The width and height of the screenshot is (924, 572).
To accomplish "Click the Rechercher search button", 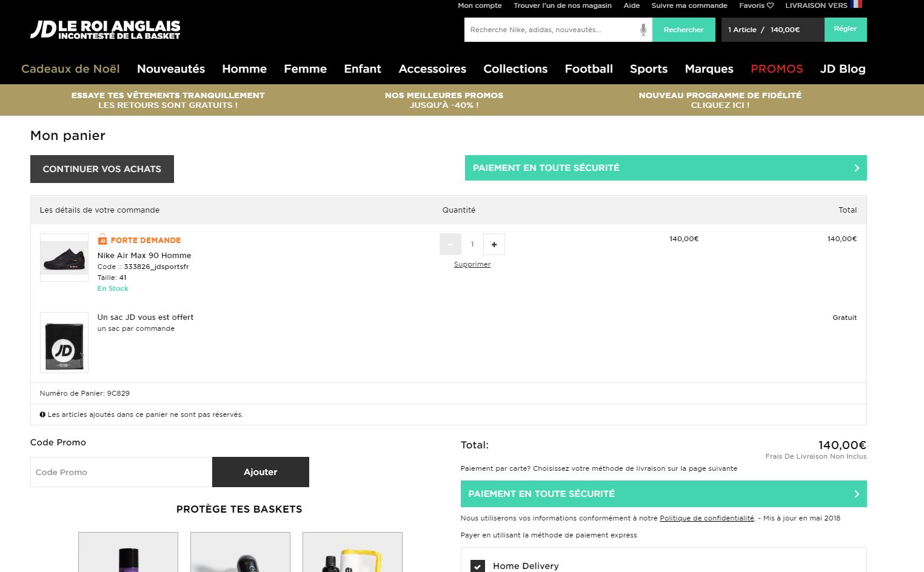I will (683, 30).
